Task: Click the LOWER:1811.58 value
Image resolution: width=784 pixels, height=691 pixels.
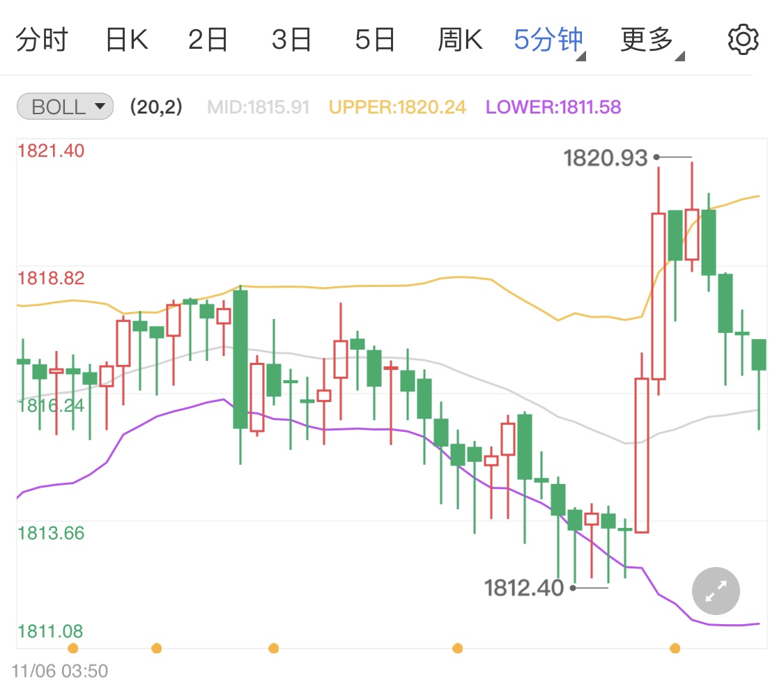Action: (x=553, y=107)
